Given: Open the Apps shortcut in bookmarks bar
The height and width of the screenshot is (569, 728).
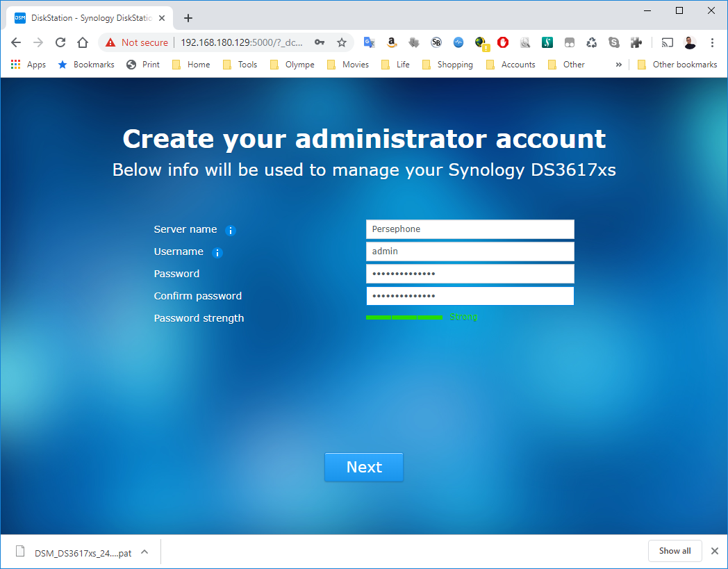Looking at the screenshot, I should click(28, 65).
